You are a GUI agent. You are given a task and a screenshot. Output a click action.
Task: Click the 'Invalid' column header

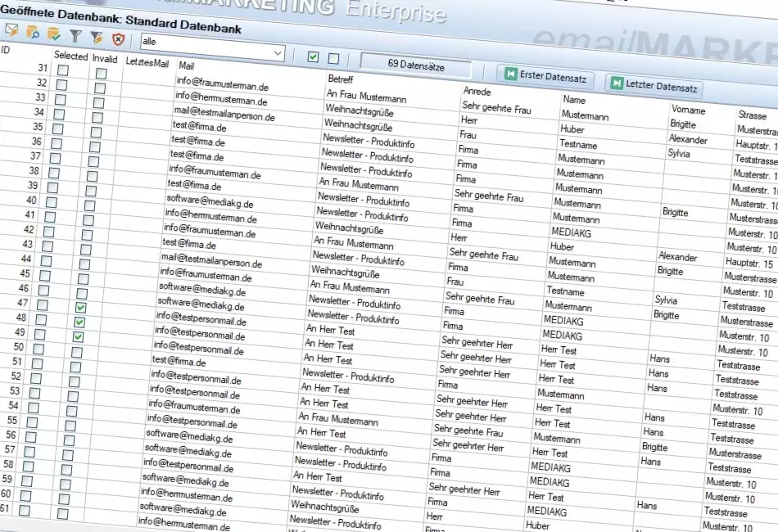pos(105,58)
